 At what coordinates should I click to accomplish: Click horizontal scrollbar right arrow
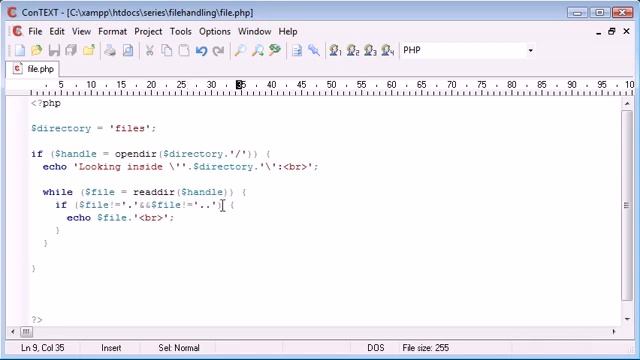614,332
